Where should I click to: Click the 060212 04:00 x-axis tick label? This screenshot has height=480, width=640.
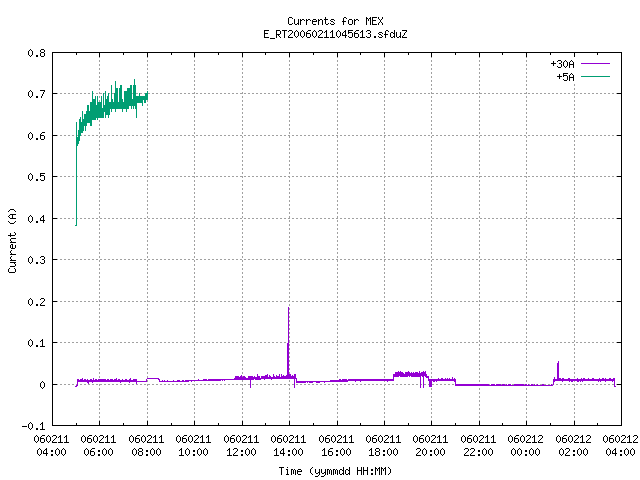(620, 446)
